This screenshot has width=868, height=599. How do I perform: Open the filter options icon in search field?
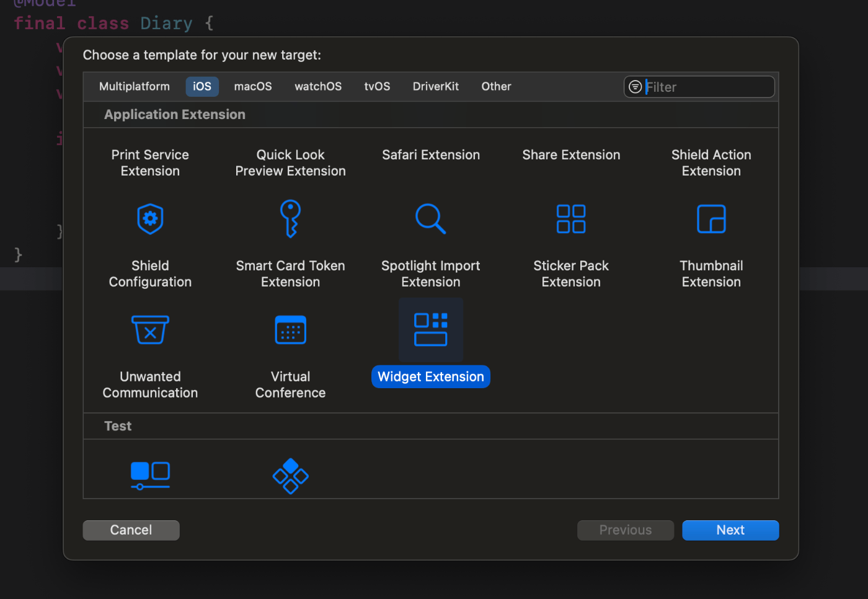(x=635, y=87)
